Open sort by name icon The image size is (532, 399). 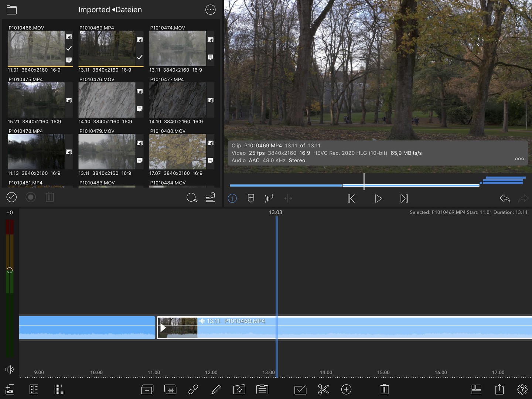(211, 197)
